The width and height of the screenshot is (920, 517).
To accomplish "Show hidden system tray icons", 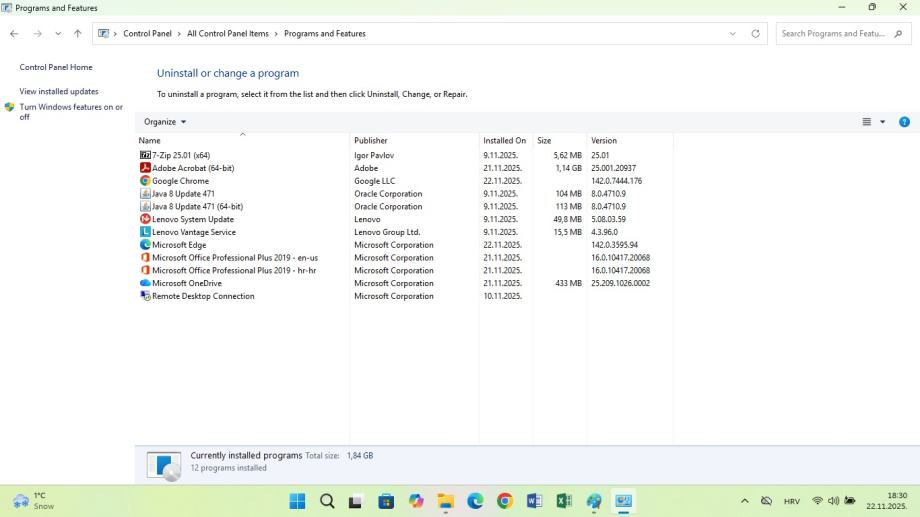I will pyautogui.click(x=745, y=501).
